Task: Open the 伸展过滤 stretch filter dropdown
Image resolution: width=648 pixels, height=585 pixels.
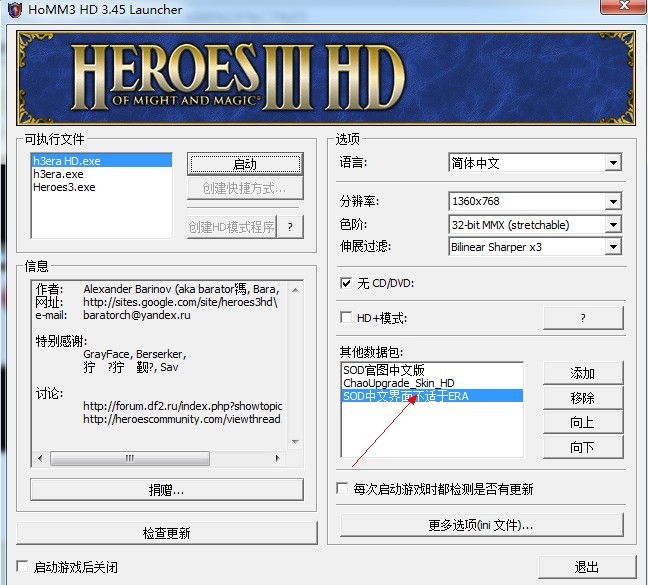Action: tap(613, 247)
